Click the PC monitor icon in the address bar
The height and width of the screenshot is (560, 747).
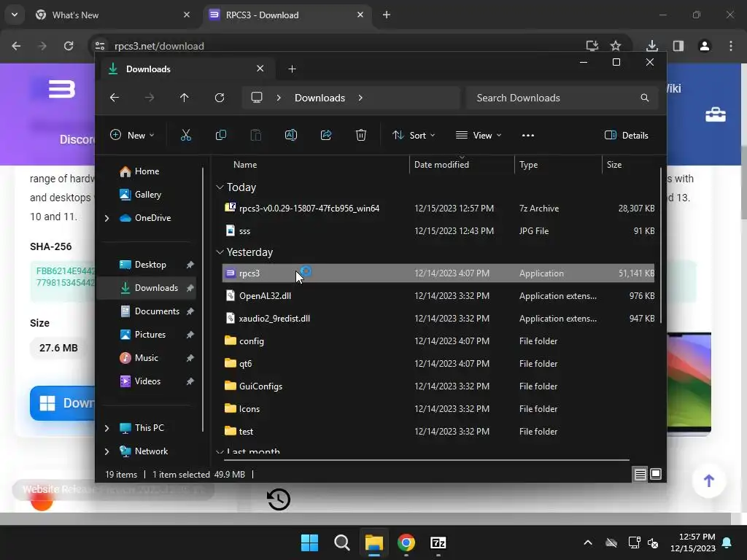coord(257,98)
